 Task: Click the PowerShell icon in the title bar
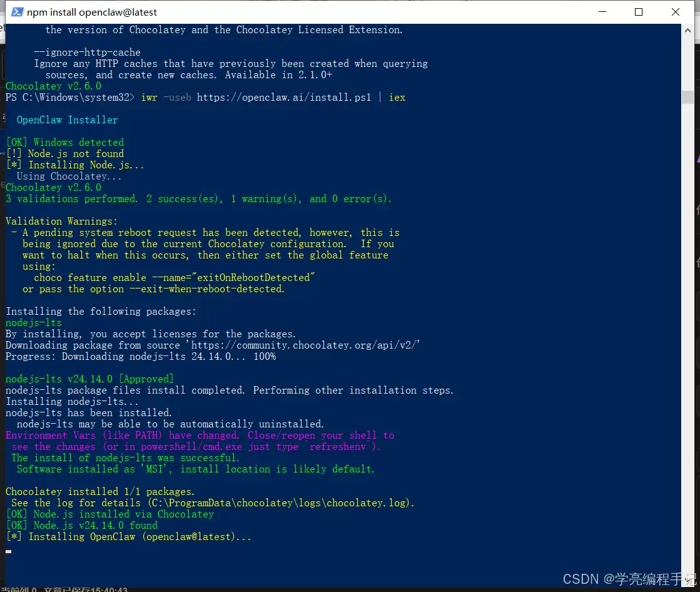18,12
